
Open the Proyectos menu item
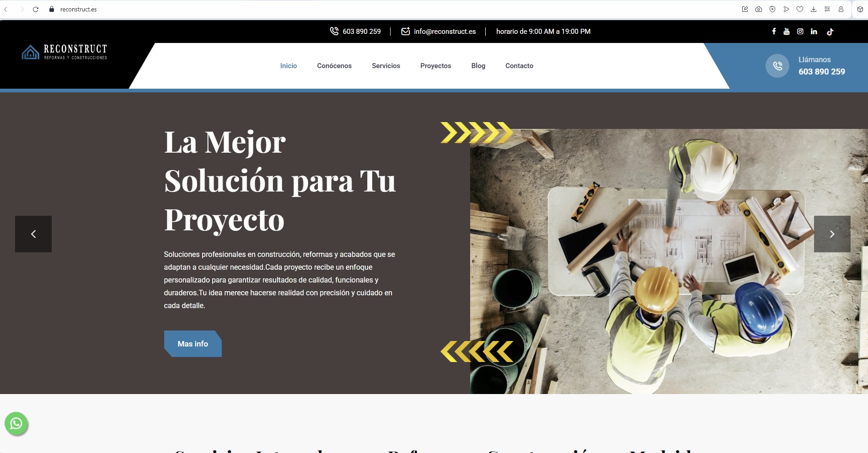pos(436,66)
